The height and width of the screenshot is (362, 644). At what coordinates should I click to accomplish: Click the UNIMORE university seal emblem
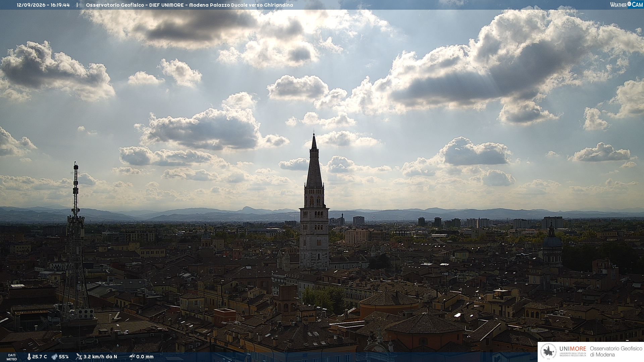tap(549, 352)
